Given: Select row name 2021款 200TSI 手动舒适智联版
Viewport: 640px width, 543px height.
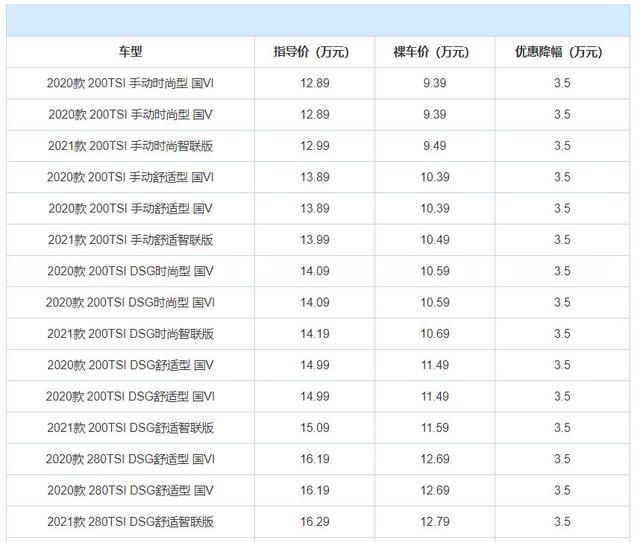Looking at the screenshot, I should pyautogui.click(x=130, y=240).
